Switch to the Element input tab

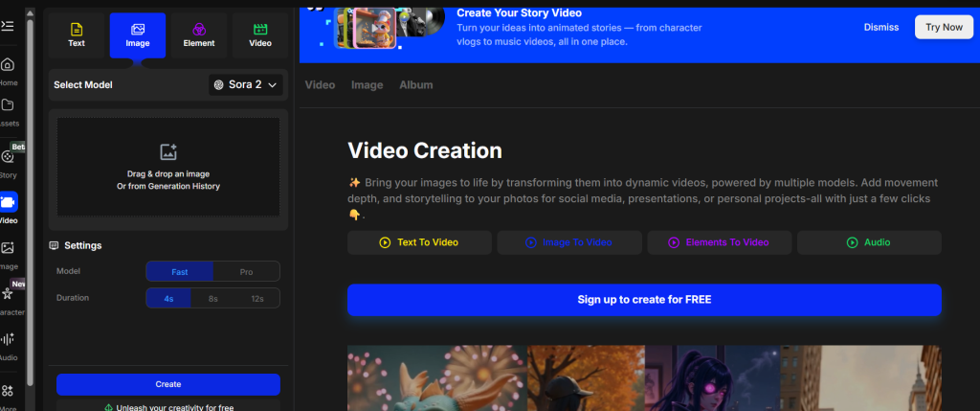(x=199, y=35)
